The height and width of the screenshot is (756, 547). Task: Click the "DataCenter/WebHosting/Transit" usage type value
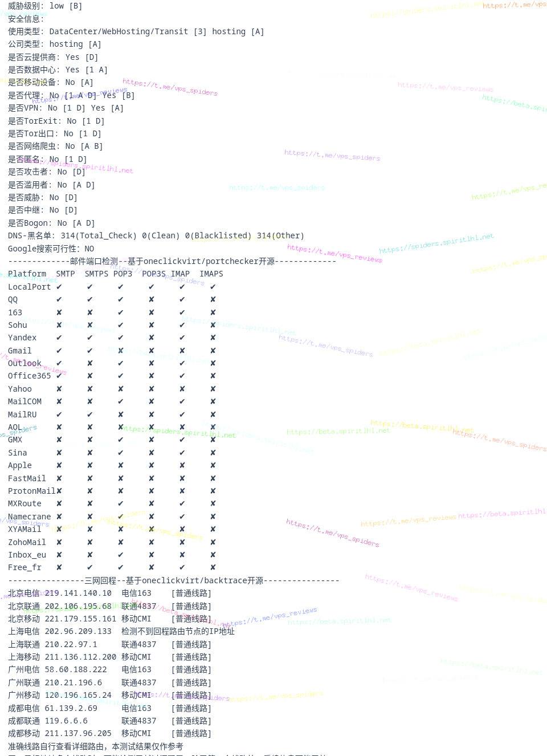119,32
